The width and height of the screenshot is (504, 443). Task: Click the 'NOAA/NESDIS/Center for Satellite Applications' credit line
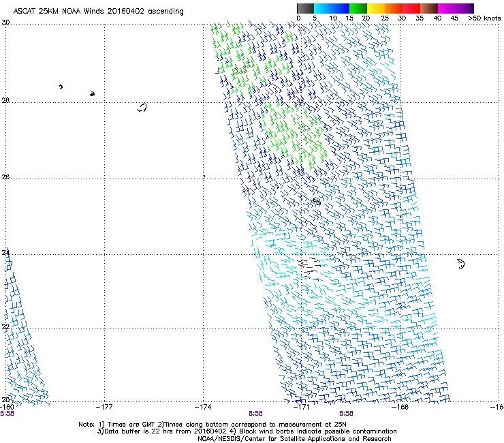294,439
